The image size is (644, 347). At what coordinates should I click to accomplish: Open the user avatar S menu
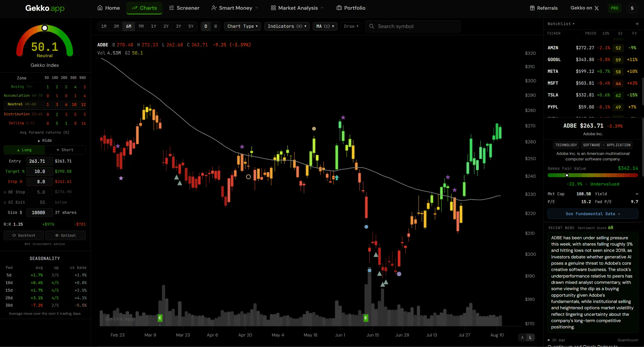632,8
